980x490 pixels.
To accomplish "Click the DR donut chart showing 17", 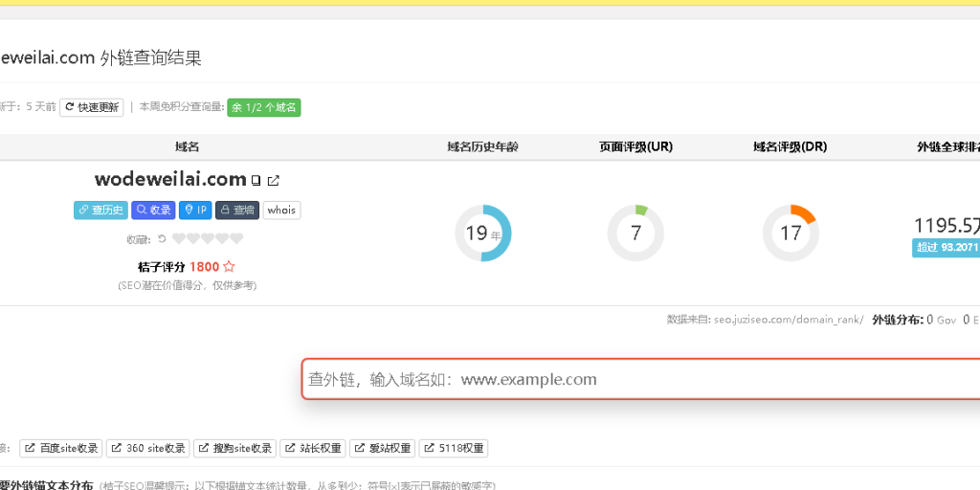I will tap(791, 234).
